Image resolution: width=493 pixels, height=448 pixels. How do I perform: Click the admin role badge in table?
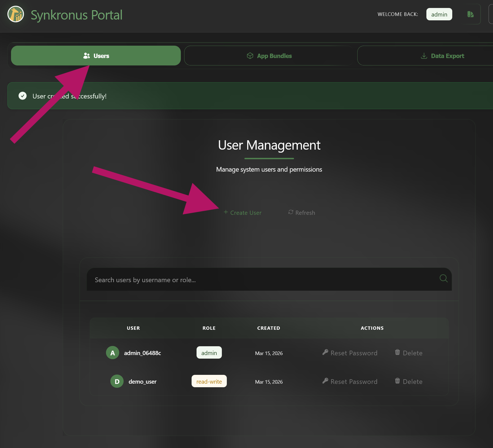[x=209, y=353]
